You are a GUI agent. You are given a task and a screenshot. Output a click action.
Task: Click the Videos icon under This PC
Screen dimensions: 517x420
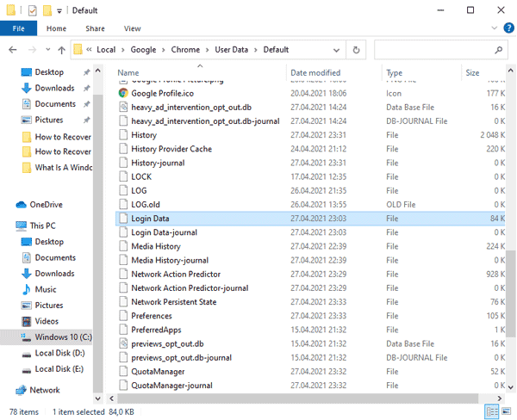(x=26, y=321)
